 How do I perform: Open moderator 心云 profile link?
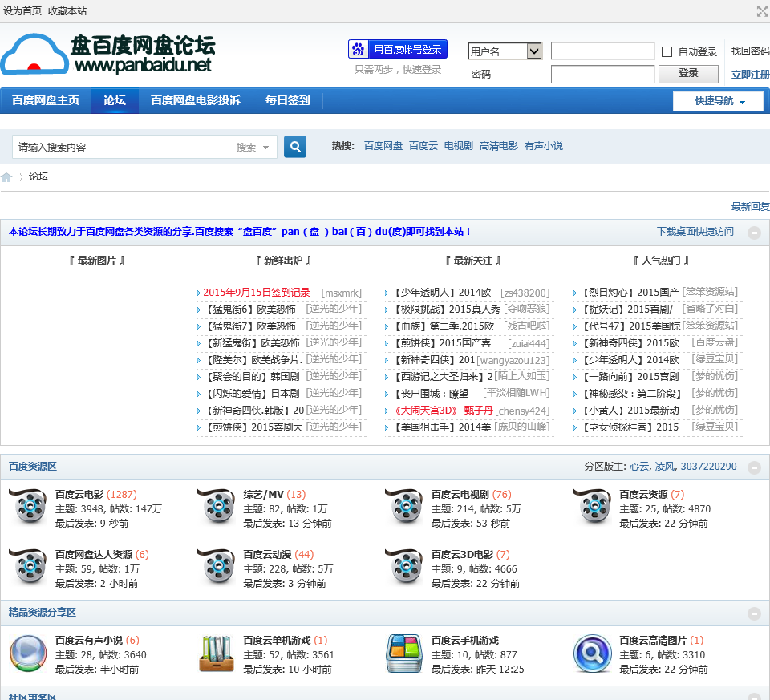tap(639, 467)
